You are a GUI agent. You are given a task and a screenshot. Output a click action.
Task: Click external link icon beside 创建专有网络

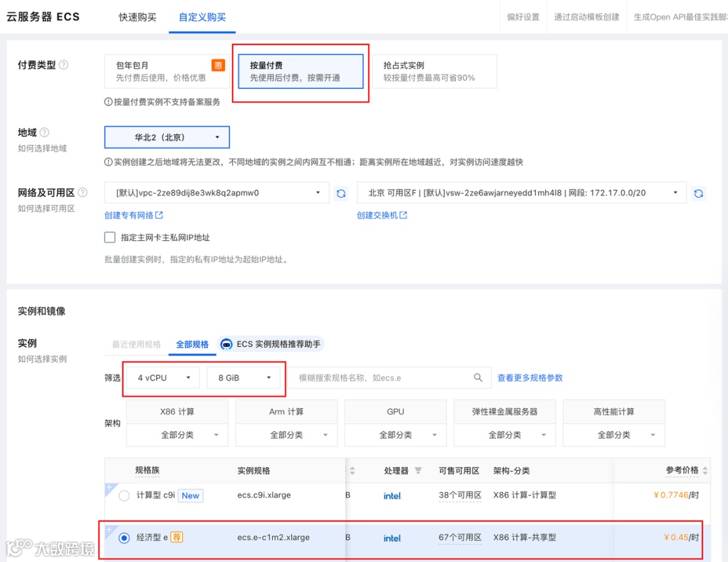tap(159, 215)
